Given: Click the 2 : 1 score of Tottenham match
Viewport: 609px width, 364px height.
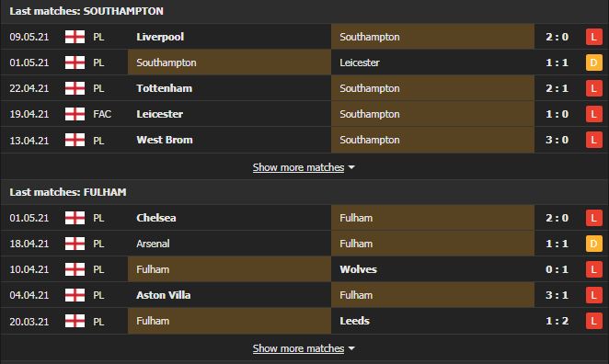Looking at the screenshot, I should 557,88.
